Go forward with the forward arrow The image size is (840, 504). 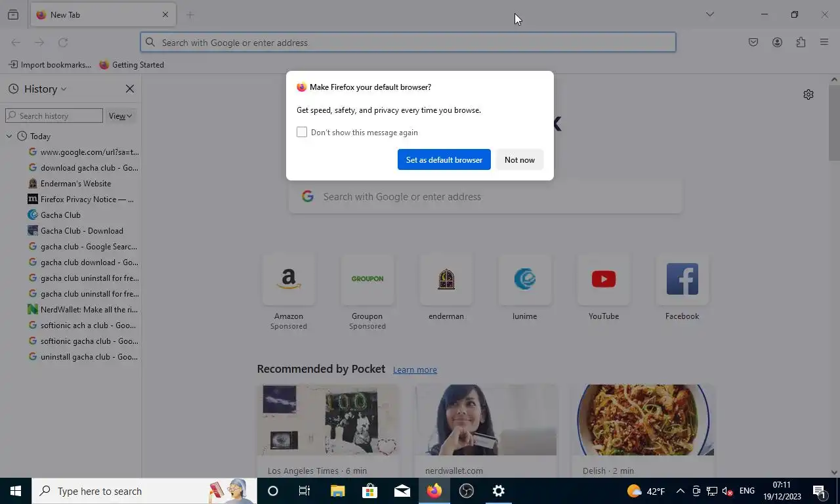click(x=39, y=43)
